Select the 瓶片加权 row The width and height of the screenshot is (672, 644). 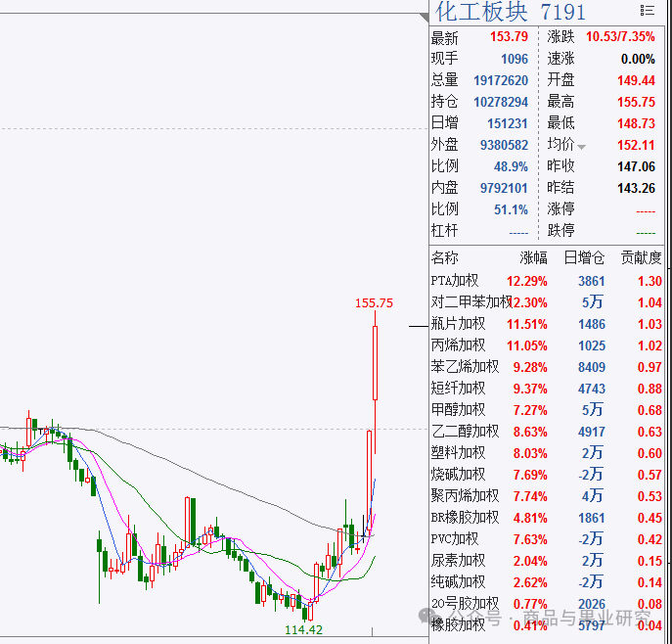click(547, 324)
